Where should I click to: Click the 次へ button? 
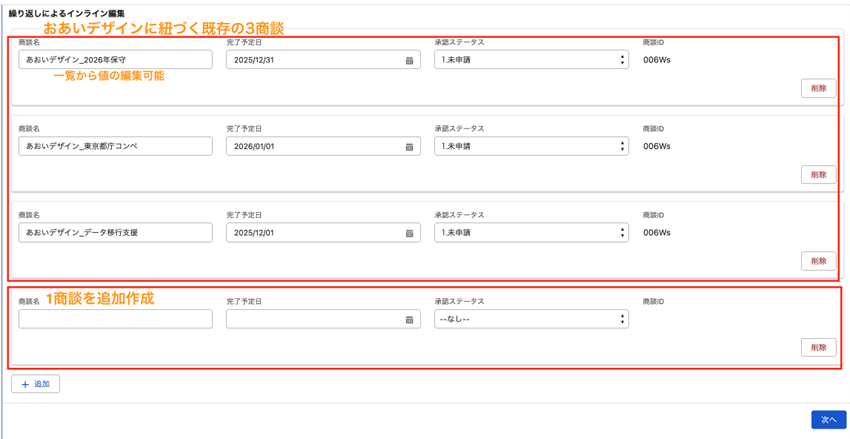click(828, 420)
